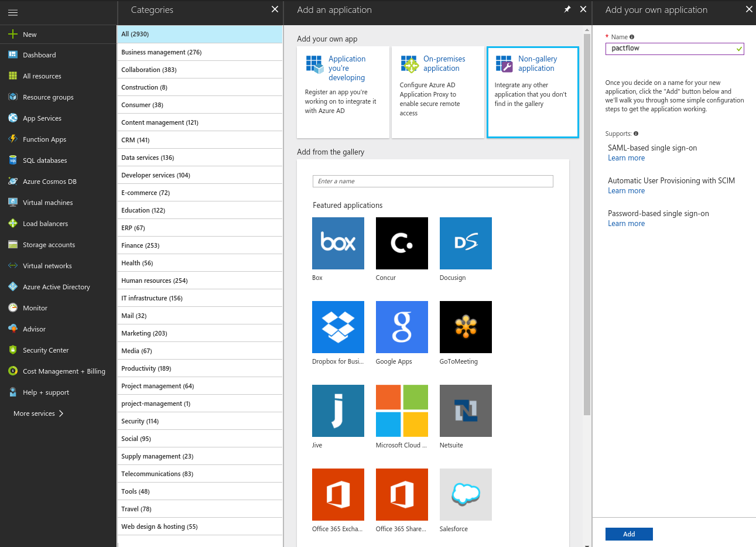The height and width of the screenshot is (547, 756).
Task: Open App Services icon
Action: [13, 118]
